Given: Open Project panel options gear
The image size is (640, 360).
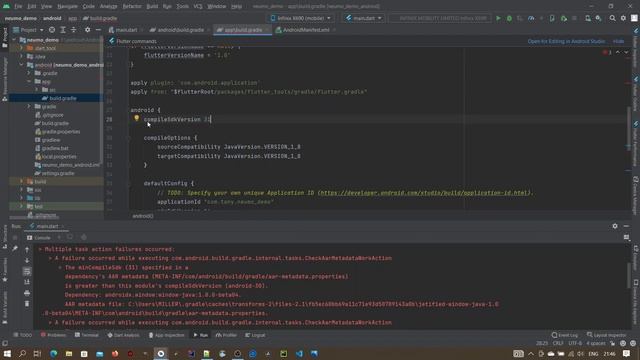Looking at the screenshot, I should 87,30.
